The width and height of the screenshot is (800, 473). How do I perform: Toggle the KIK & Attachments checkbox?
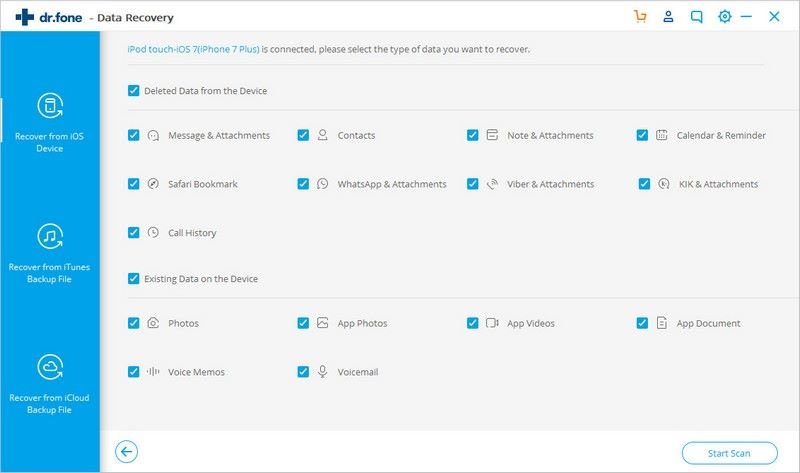[644, 184]
